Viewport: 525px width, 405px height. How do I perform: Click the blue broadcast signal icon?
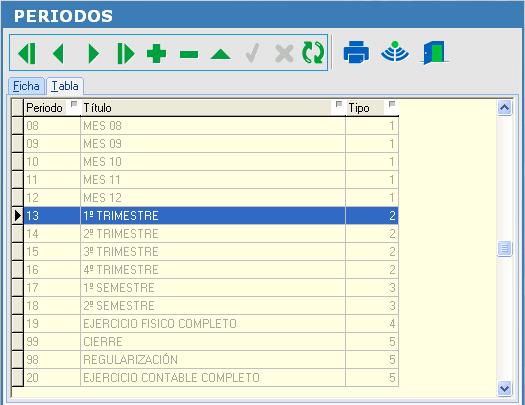pos(395,52)
